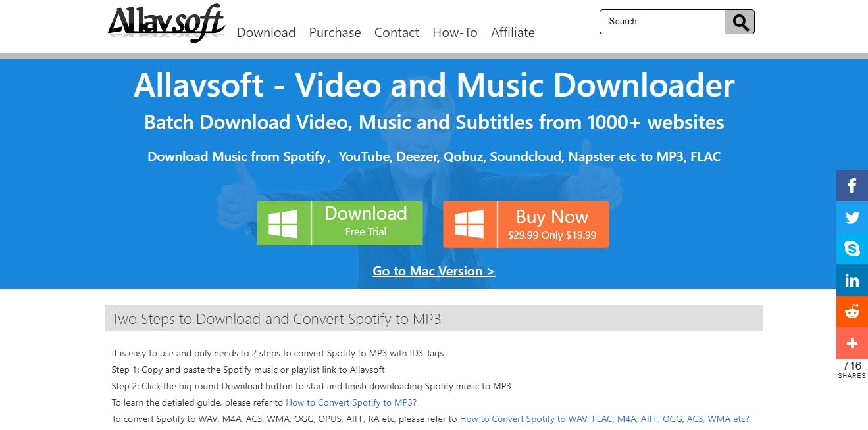Click the Allavsoft Video and Music Downloader headline
This screenshot has height=430, width=868.
click(x=434, y=85)
